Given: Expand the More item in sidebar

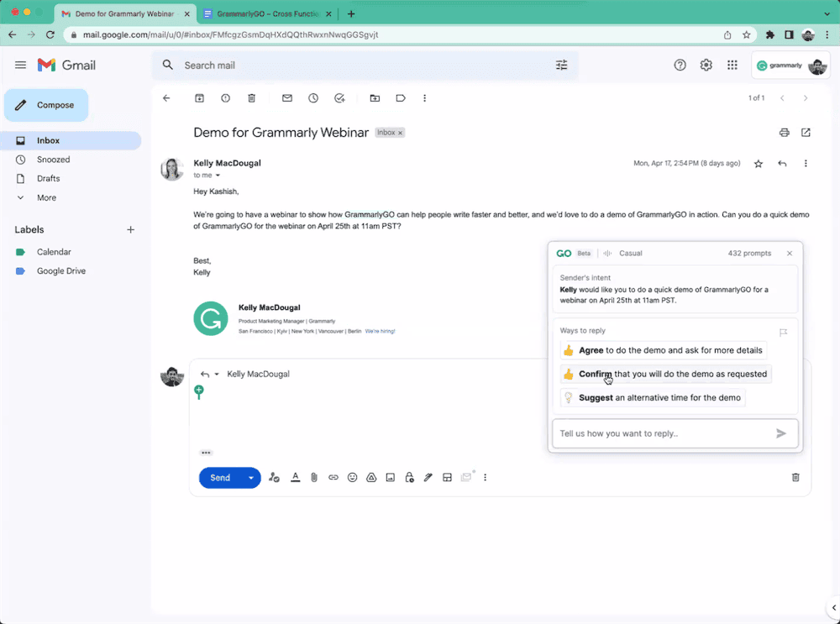Looking at the screenshot, I should [46, 197].
